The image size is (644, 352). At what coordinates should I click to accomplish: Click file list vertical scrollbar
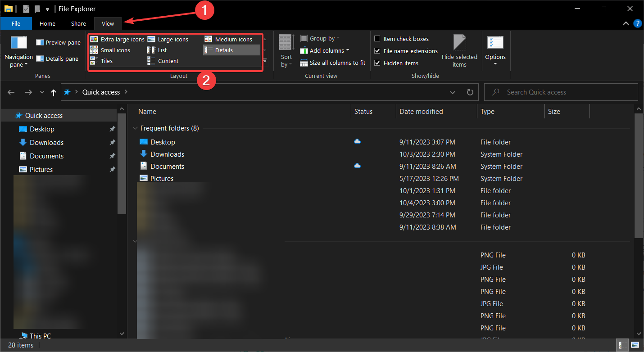[639, 176]
